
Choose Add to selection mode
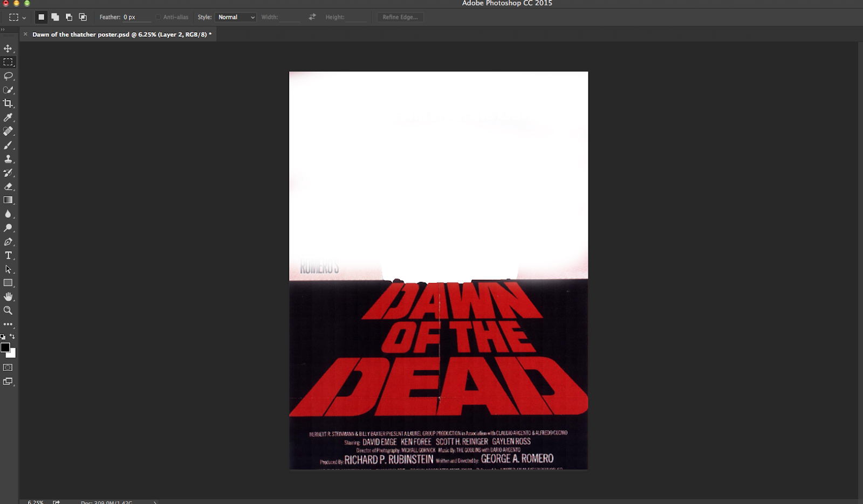55,17
